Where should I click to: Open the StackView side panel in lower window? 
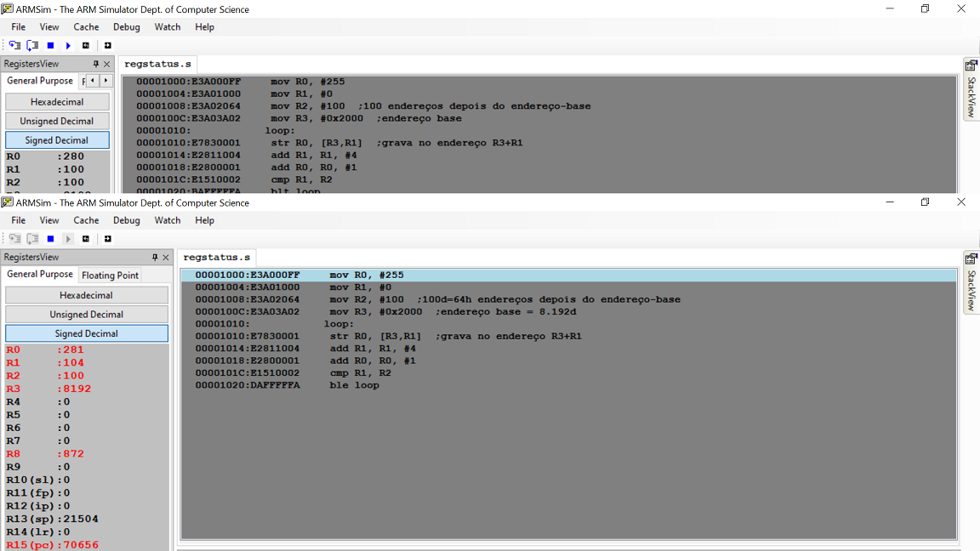[x=971, y=282]
